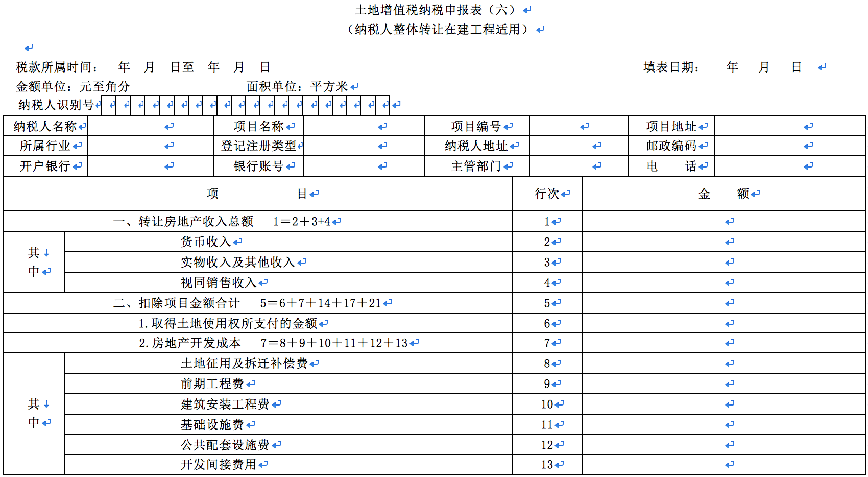
Task: Click the 项目名称 label cell
Action: pyautogui.click(x=259, y=126)
